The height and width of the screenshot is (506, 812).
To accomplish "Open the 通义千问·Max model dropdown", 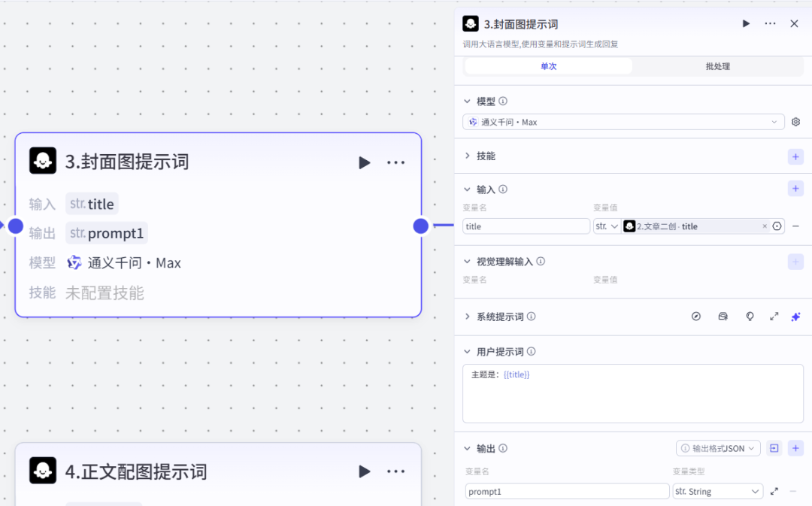I will pos(623,121).
